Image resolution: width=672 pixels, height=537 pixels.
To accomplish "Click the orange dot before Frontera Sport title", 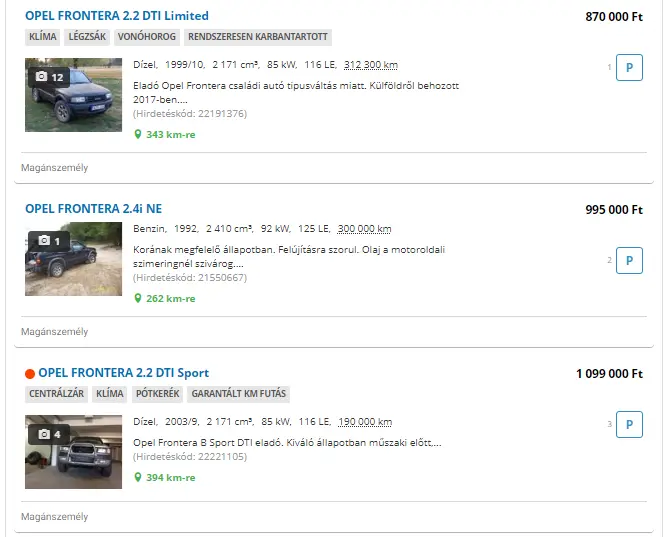I will [x=30, y=374].
